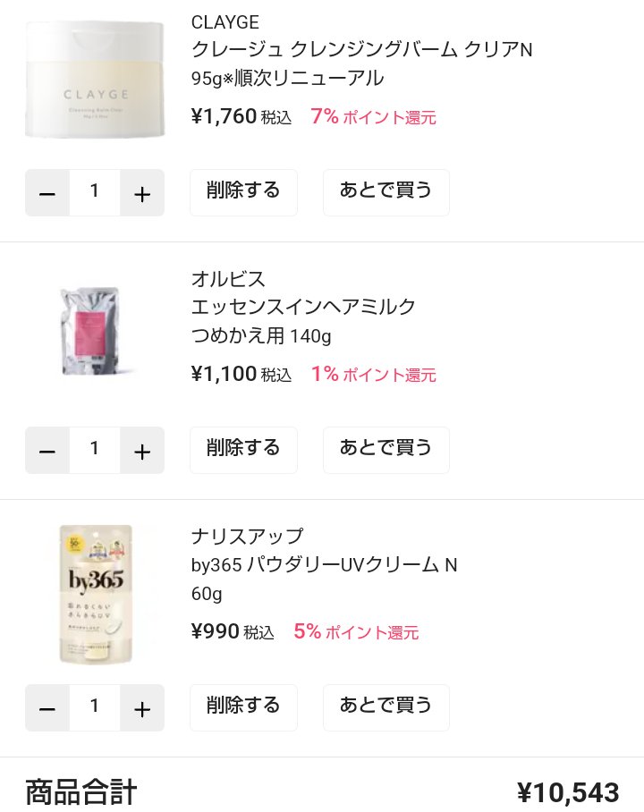
Task: Open Orbis hair milk refill image
Action: (x=95, y=333)
